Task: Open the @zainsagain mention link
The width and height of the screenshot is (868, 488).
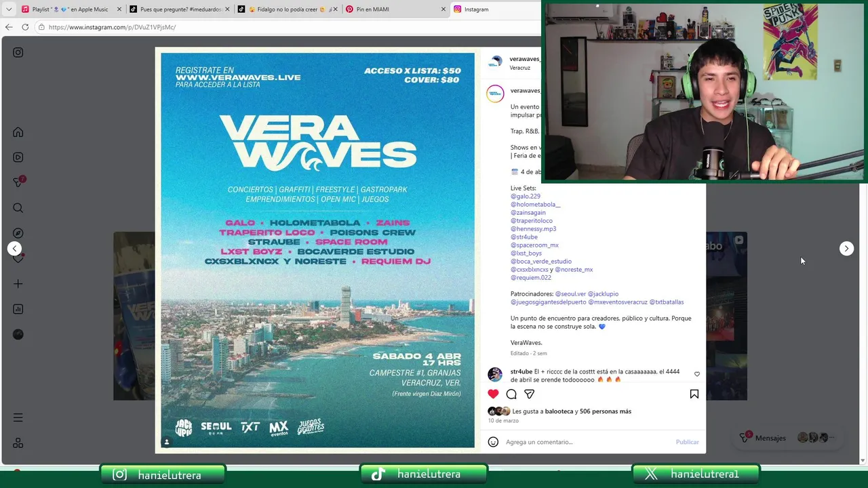Action: (x=528, y=213)
